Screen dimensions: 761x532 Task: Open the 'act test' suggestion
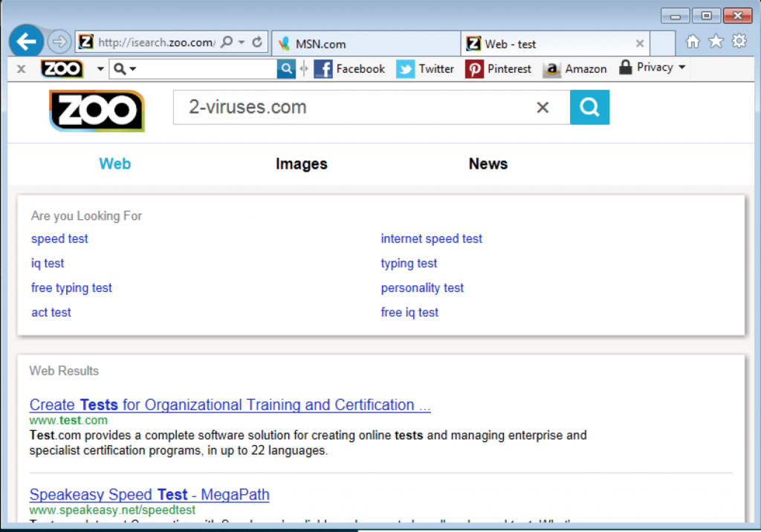51,313
